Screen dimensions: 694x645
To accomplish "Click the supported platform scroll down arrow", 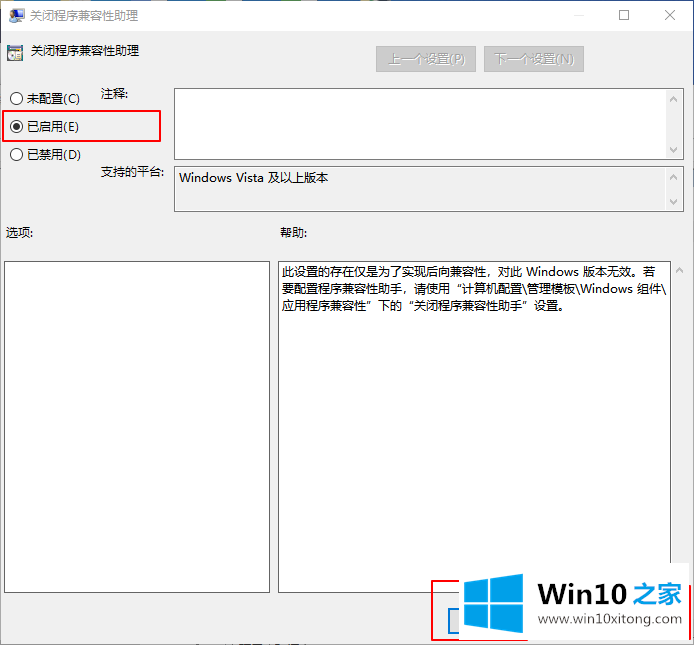I will coord(674,202).
